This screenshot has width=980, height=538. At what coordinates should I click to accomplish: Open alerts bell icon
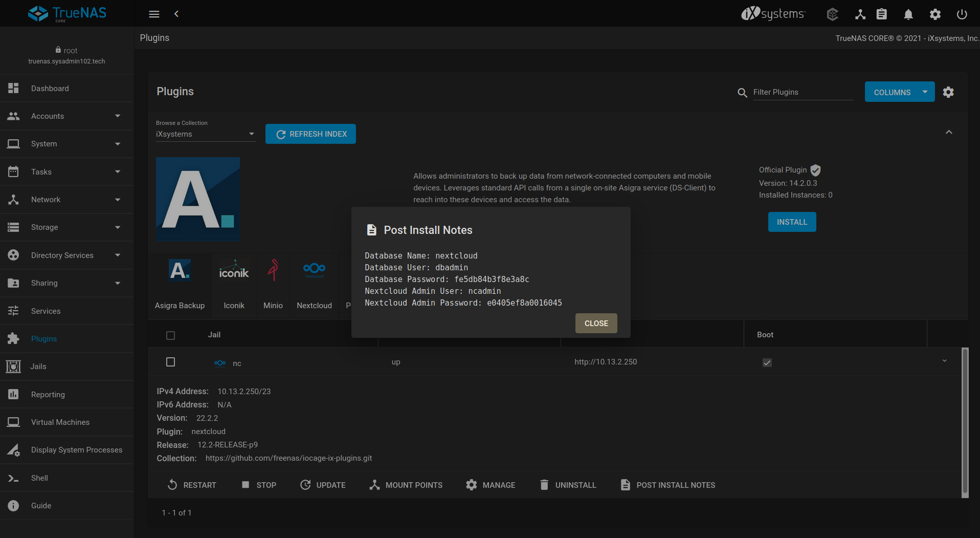click(x=908, y=14)
